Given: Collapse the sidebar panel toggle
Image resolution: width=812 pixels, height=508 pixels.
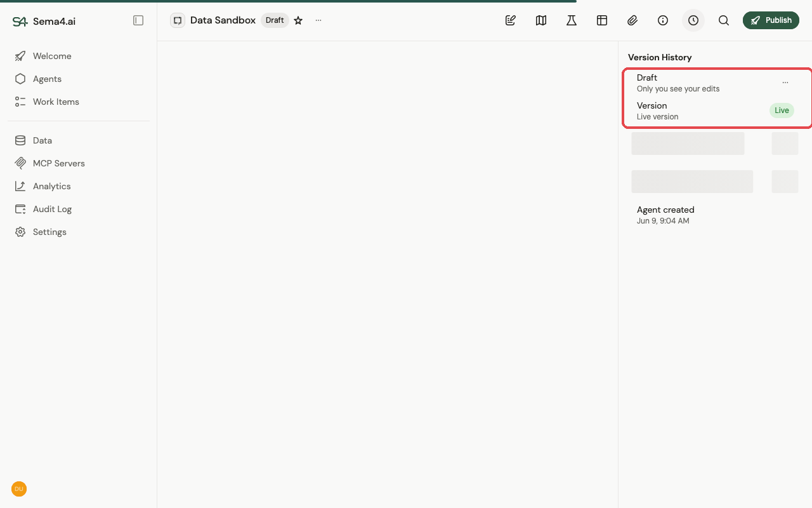Looking at the screenshot, I should [138, 20].
